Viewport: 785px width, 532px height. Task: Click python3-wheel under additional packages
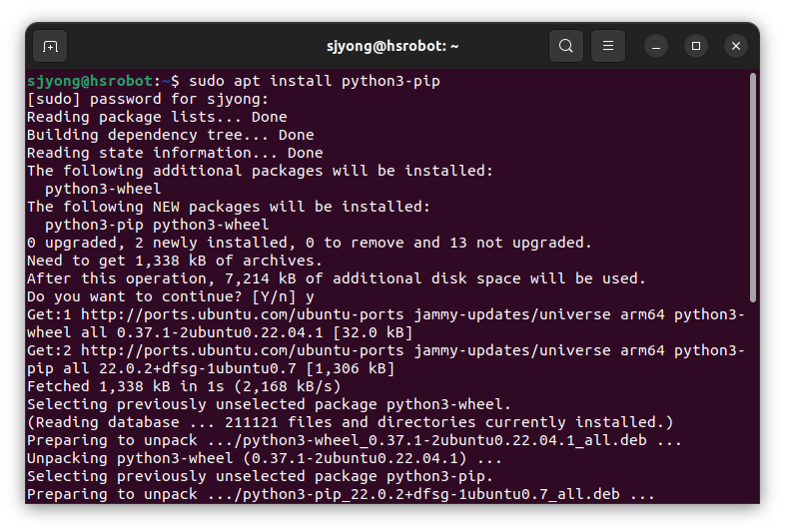[103, 190]
